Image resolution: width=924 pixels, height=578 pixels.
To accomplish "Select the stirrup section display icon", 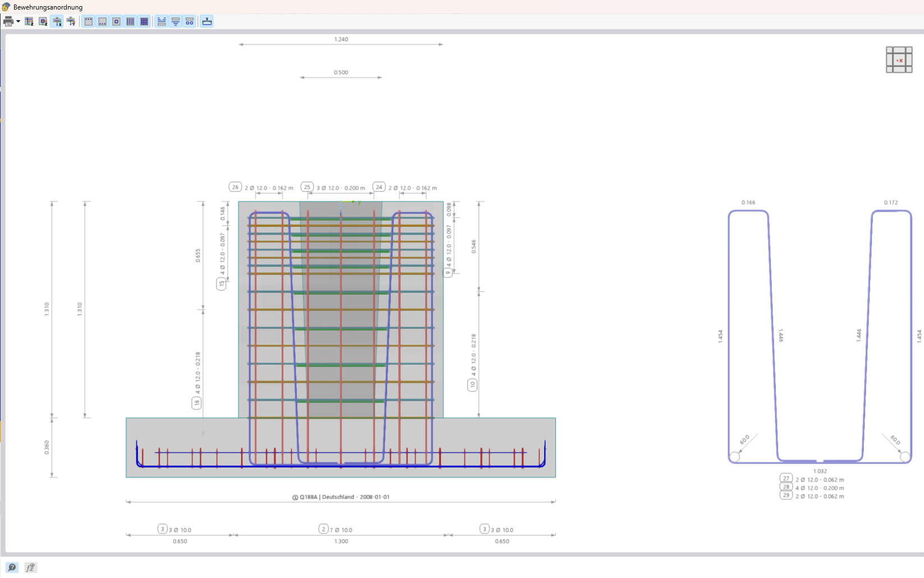I will coord(116,21).
